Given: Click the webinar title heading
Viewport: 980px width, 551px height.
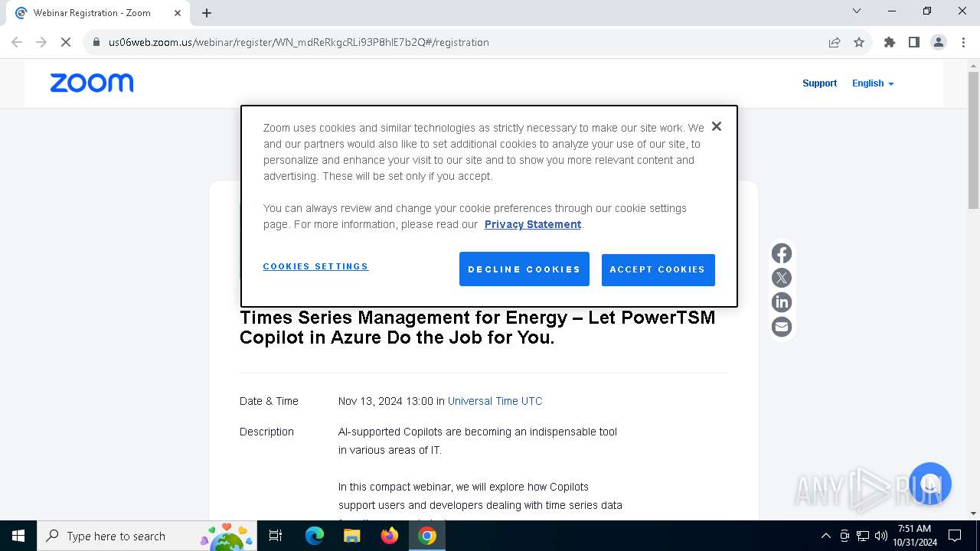Looking at the screenshot, I should 478,328.
